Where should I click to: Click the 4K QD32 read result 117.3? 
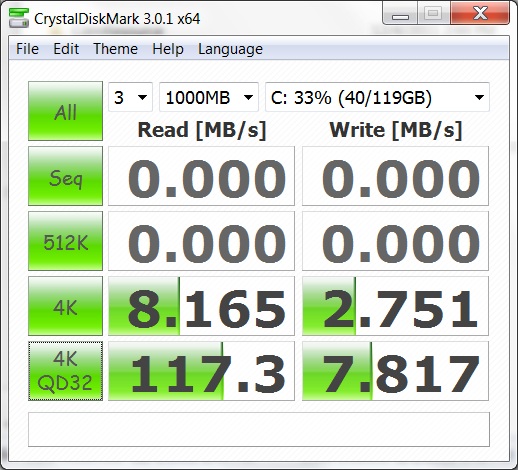[x=201, y=371]
